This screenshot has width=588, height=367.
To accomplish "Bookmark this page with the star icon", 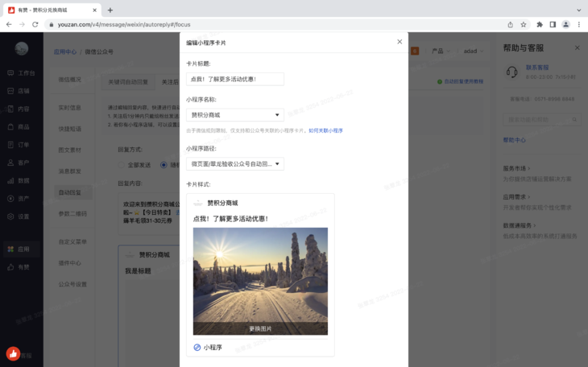I will point(524,25).
